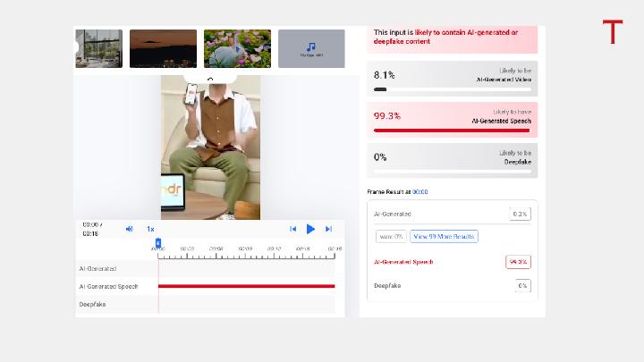Click the red T logo icon
This screenshot has height=362, width=644.
click(613, 31)
